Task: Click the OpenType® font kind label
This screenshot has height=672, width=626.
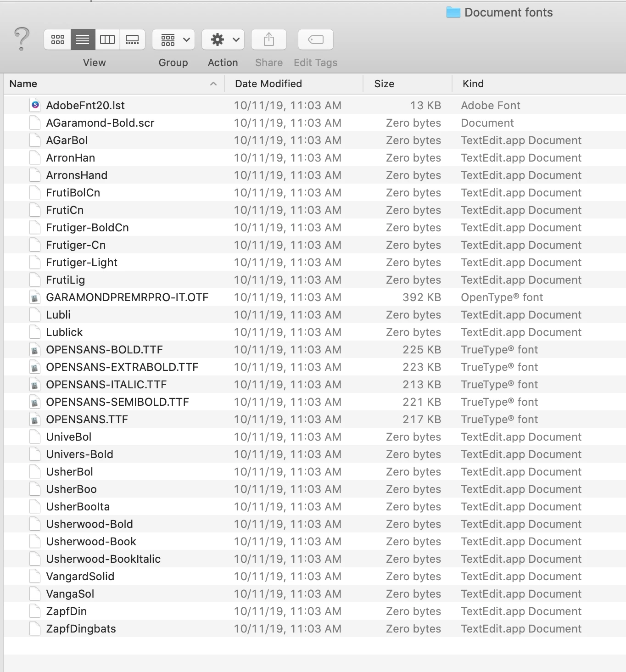Action: pyautogui.click(x=502, y=297)
